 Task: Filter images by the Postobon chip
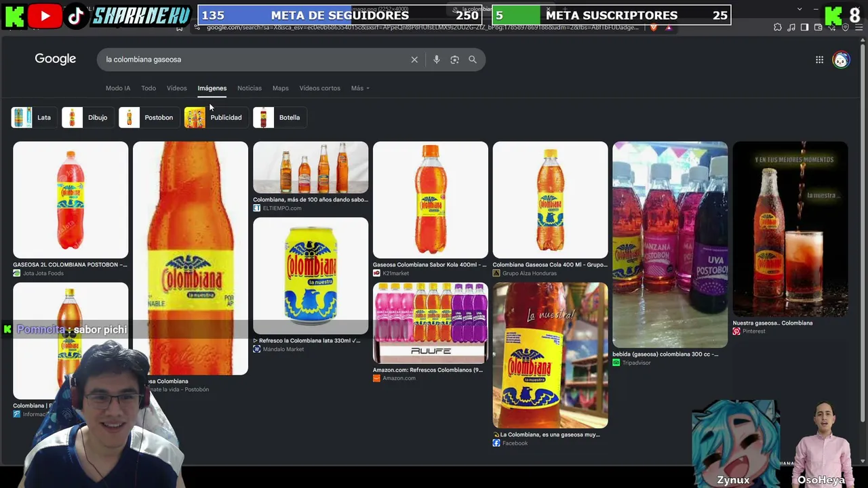[149, 117]
